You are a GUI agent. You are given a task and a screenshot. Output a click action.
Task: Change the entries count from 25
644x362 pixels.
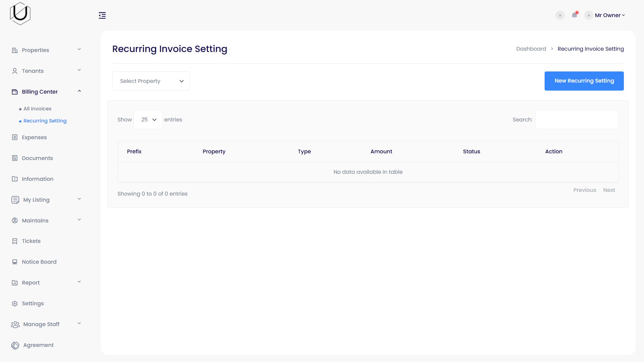[147, 119]
